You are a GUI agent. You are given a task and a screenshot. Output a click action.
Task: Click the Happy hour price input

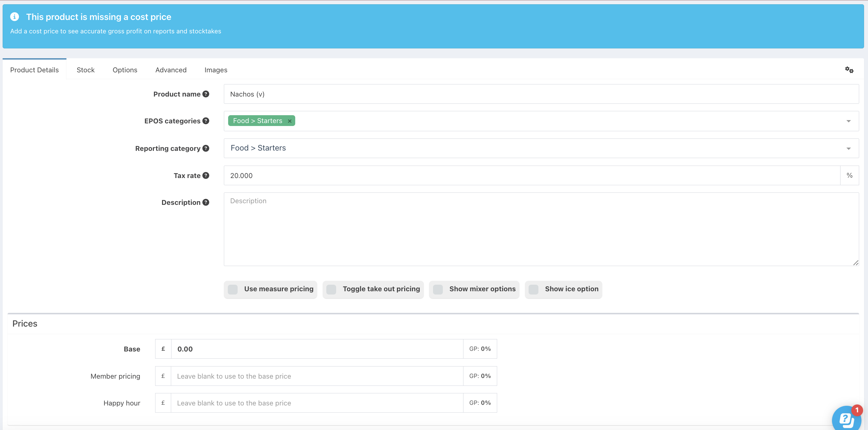pos(317,403)
